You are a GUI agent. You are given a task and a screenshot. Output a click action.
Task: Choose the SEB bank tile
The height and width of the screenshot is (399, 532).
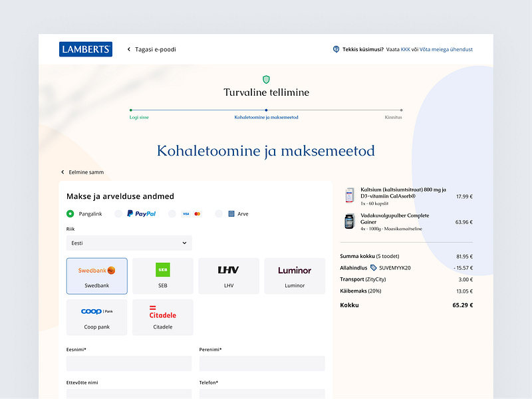click(x=163, y=276)
